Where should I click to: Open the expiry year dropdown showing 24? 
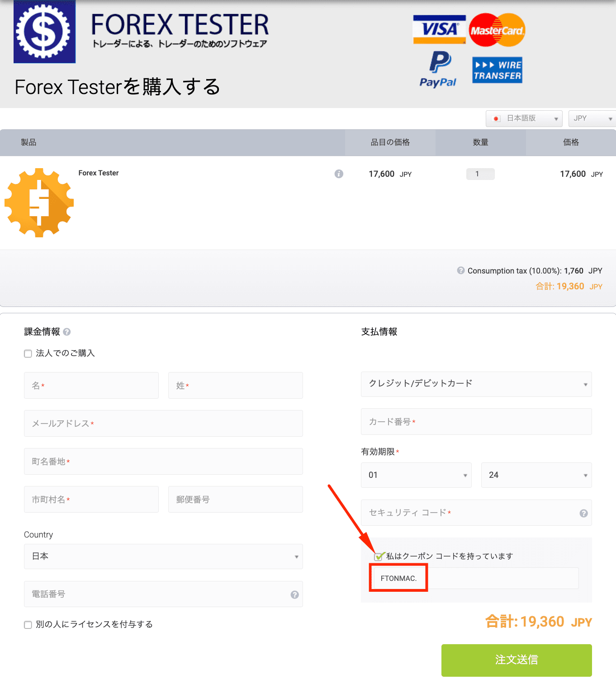(x=536, y=475)
